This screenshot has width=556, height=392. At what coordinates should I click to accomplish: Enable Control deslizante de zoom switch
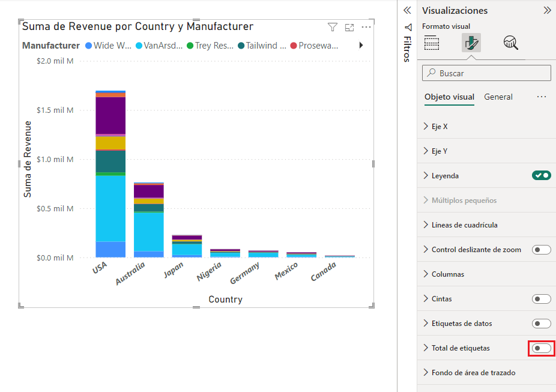click(x=541, y=250)
